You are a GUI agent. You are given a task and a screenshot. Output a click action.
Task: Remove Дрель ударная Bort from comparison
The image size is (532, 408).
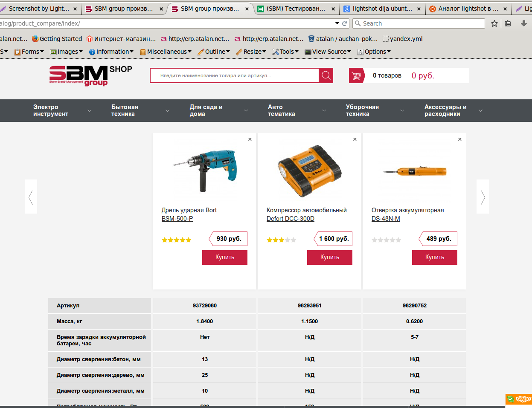250,139
